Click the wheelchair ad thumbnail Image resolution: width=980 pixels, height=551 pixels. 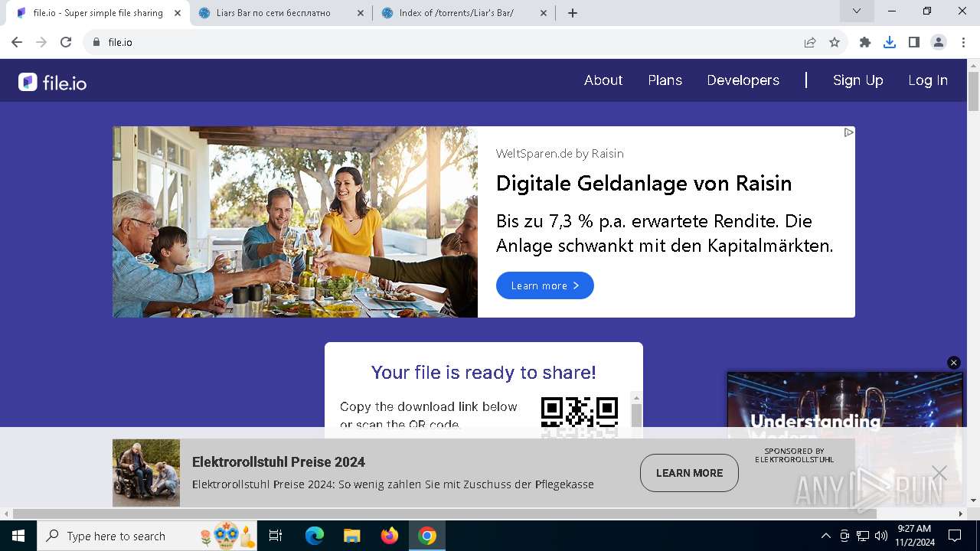point(146,472)
